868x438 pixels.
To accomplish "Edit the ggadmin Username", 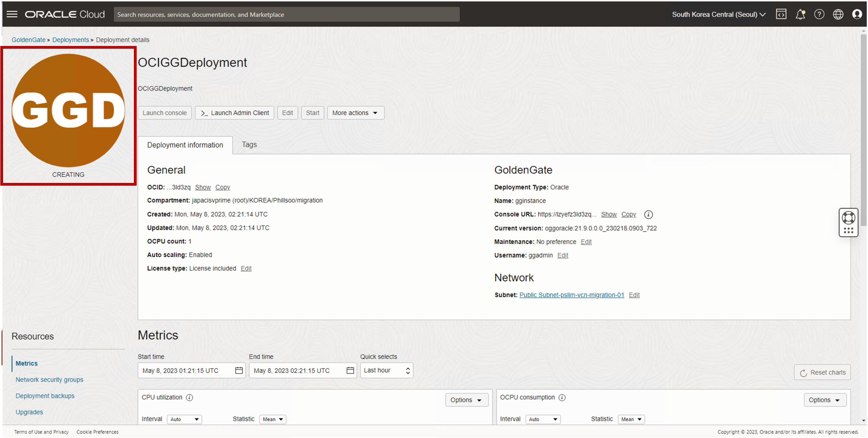I will point(562,255).
